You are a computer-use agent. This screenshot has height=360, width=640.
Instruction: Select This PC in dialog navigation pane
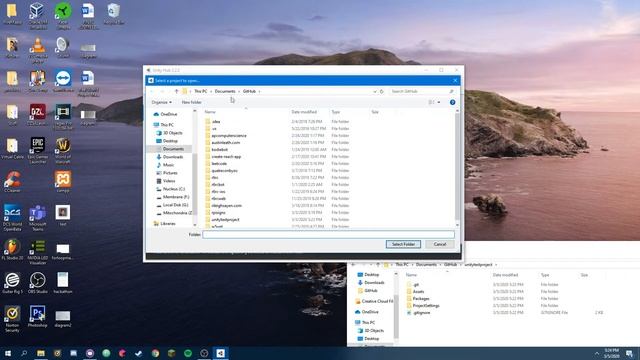click(167, 125)
